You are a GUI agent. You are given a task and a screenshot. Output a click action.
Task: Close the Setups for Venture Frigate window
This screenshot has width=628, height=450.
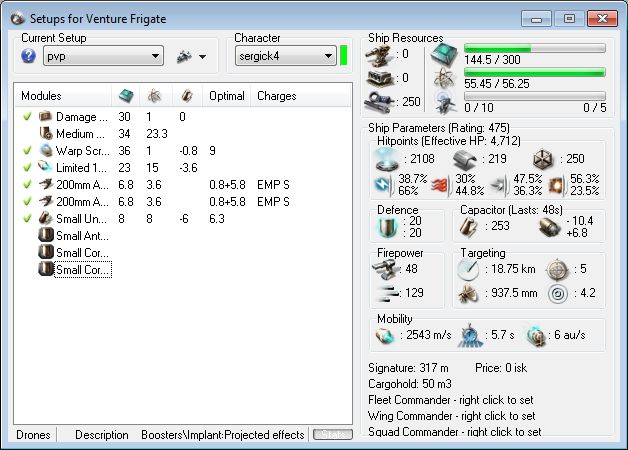[602, 19]
